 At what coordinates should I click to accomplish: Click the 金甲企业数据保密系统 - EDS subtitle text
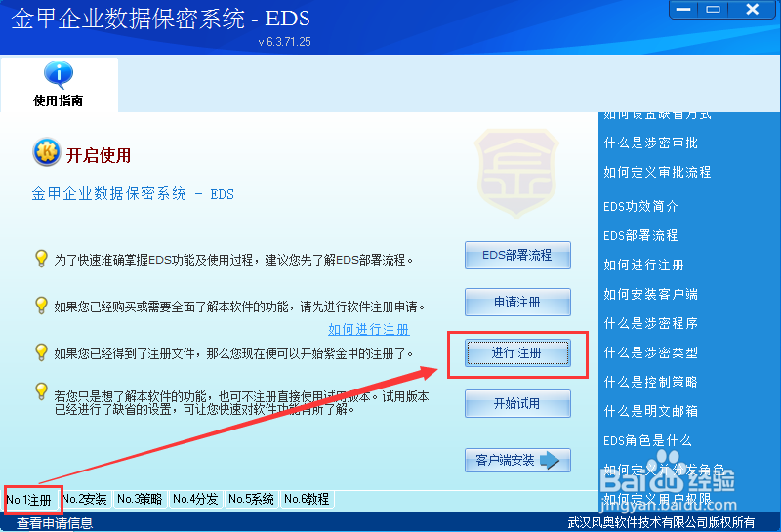[133, 194]
